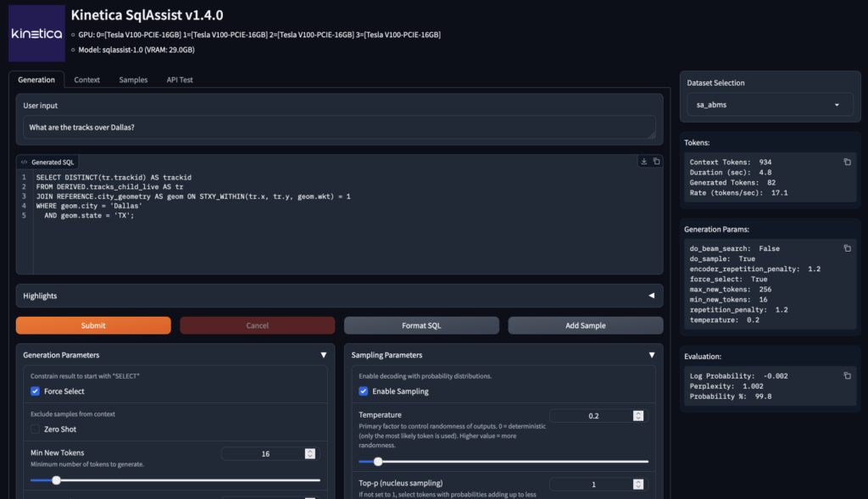Expand the Highlights section

(651, 296)
